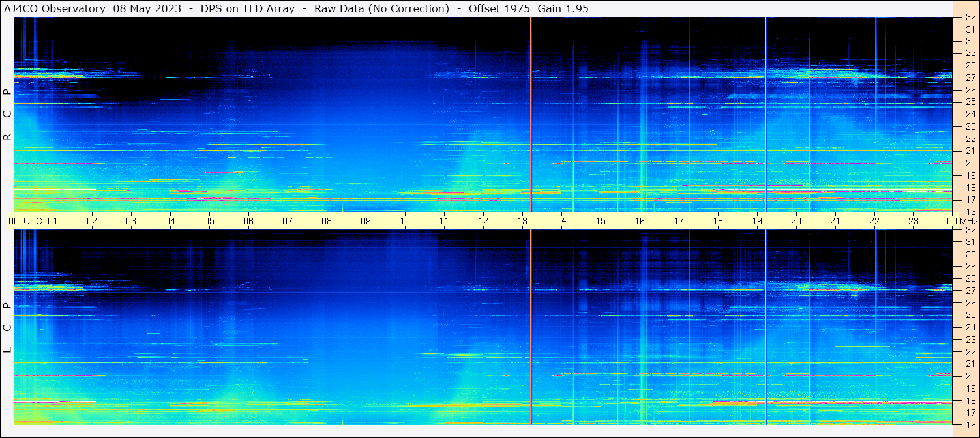Select hour 12 on the UTC time axis
Viewport: 980px width, 438px height.
(483, 221)
